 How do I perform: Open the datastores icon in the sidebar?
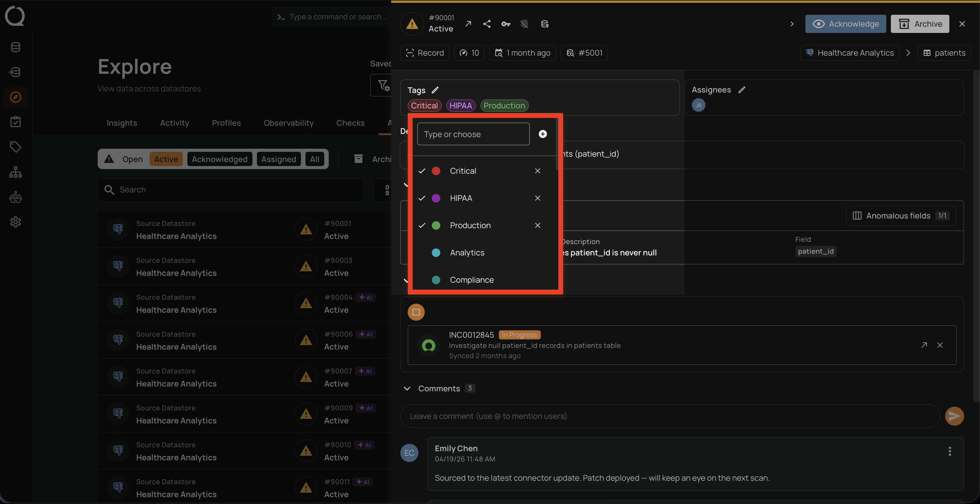point(16,47)
